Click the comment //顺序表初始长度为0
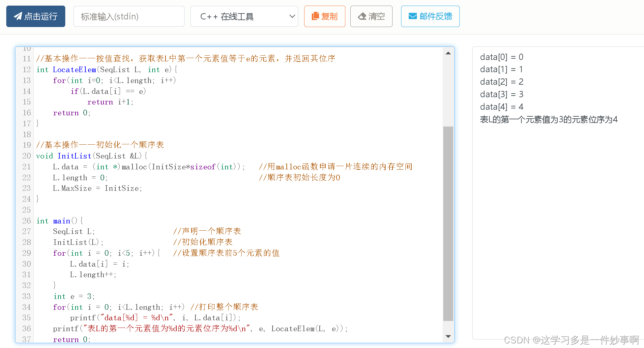Viewport: 644px width, 348px height. (300, 177)
